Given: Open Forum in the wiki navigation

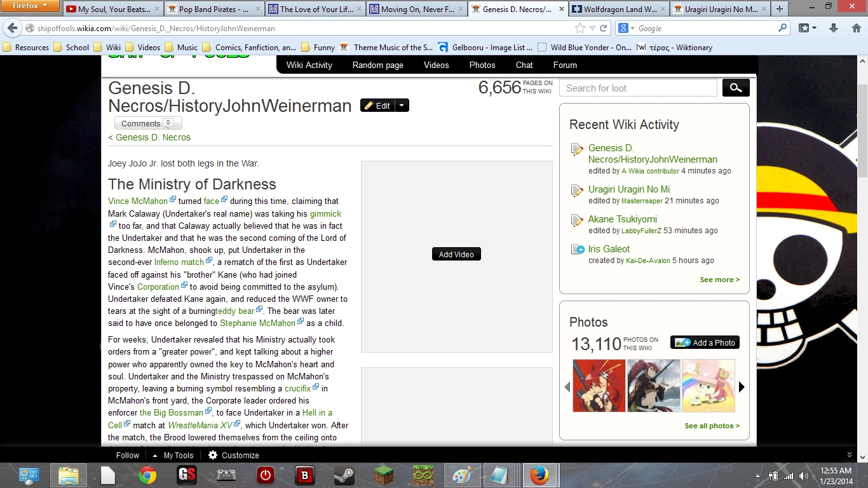Looking at the screenshot, I should pos(565,65).
